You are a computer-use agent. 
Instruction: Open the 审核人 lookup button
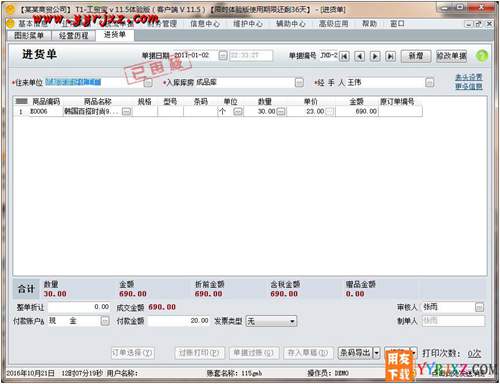[479, 307]
